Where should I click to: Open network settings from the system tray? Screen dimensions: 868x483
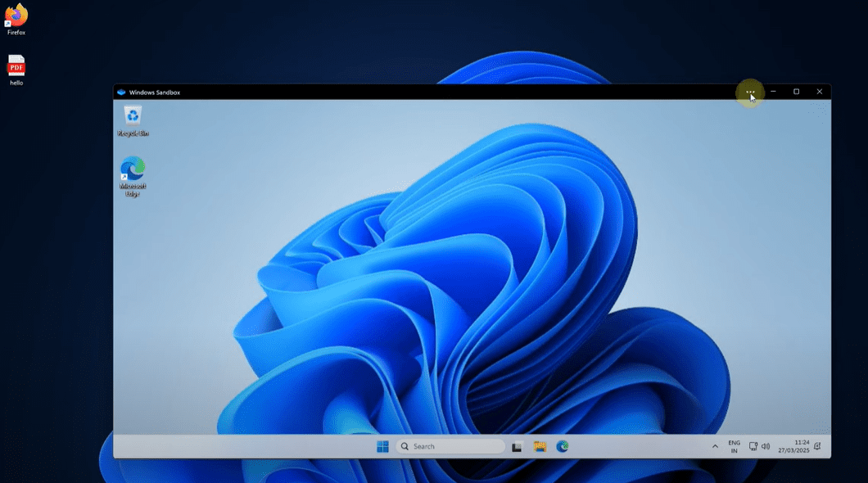753,446
